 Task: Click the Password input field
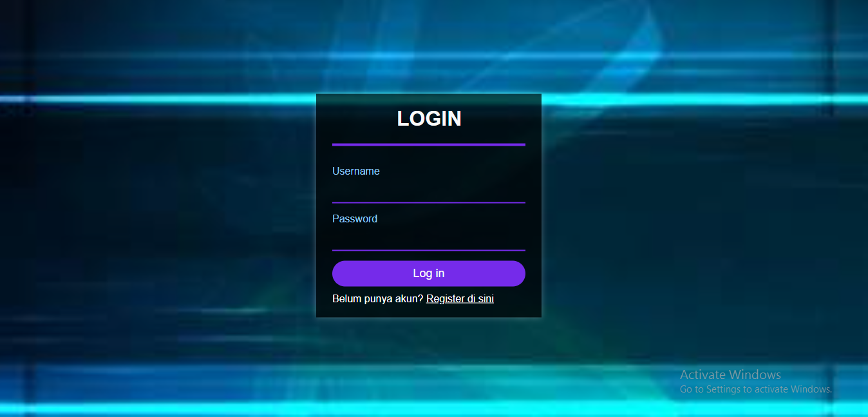(429, 239)
